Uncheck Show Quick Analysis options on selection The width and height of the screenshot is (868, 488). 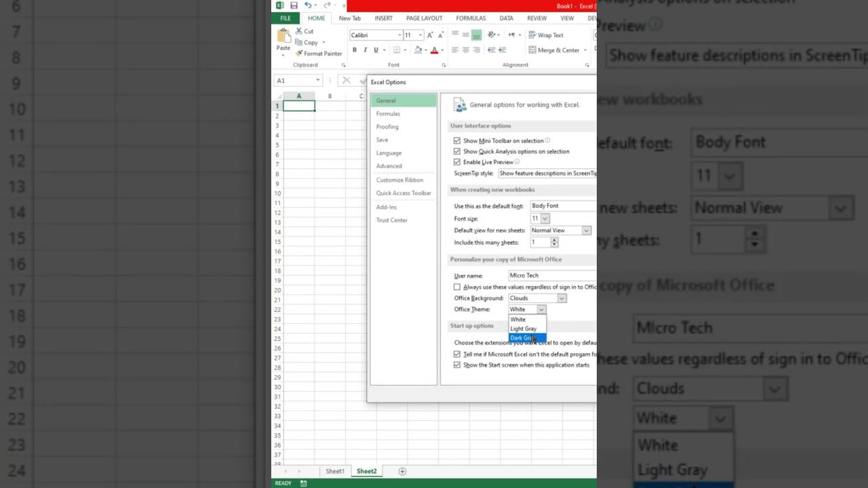pyautogui.click(x=457, y=151)
